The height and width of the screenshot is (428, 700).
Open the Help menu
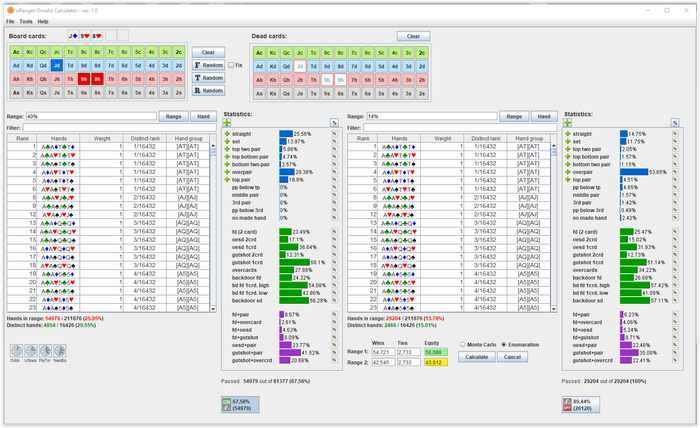coord(43,21)
